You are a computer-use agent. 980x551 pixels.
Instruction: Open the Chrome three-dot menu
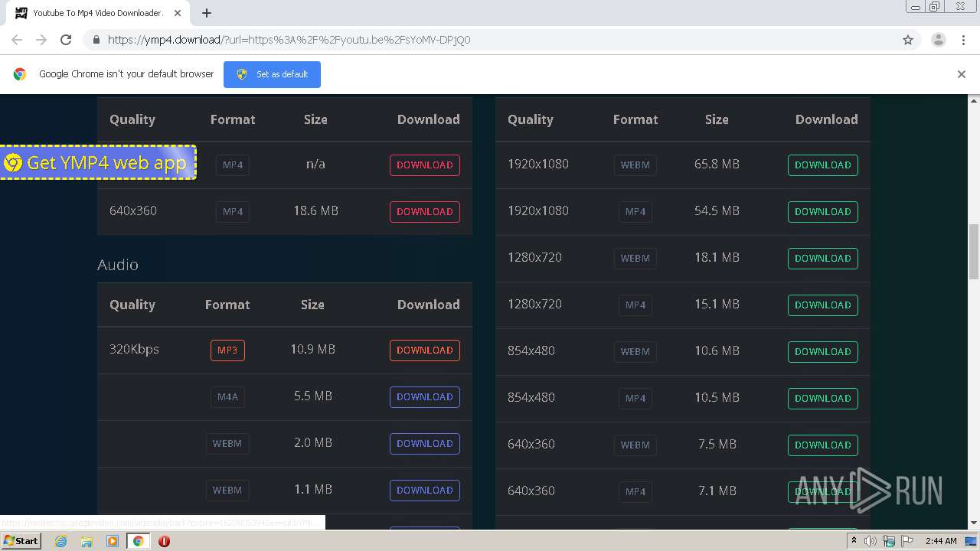963,40
